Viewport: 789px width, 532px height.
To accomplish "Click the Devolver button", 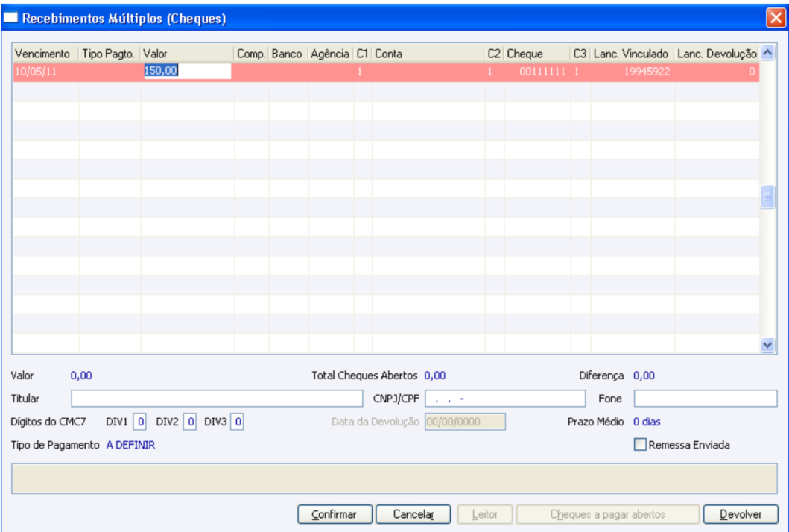I will click(x=741, y=514).
